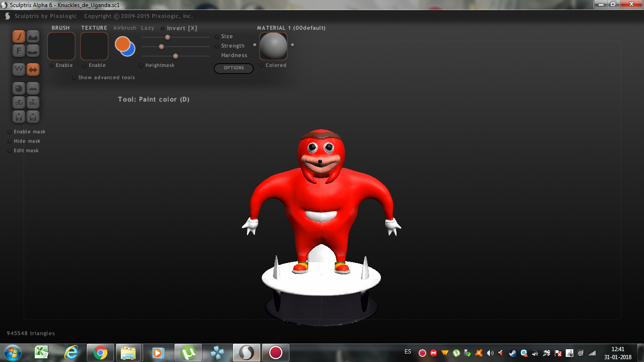Select the Flatten bump tool icon

[33, 50]
